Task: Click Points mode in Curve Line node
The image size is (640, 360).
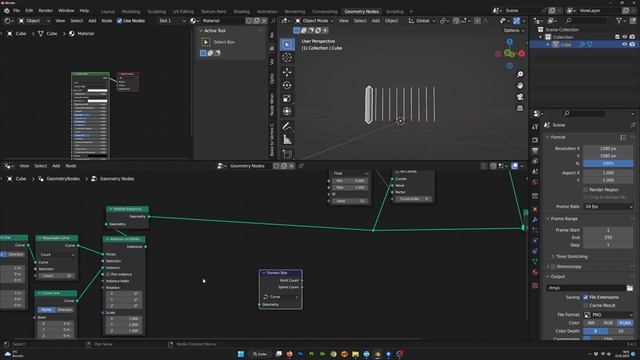Action: click(x=47, y=310)
